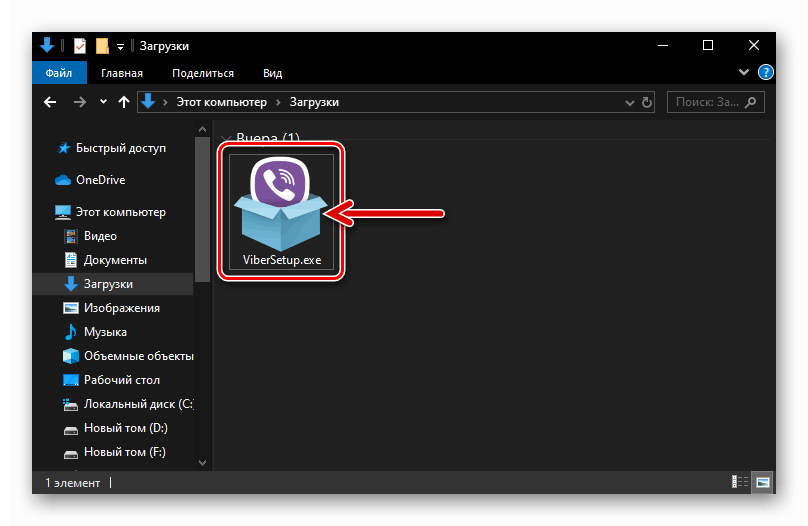The width and height of the screenshot is (808, 526).
Task: Click the navigation pane scroll down arrow
Action: pyautogui.click(x=203, y=463)
